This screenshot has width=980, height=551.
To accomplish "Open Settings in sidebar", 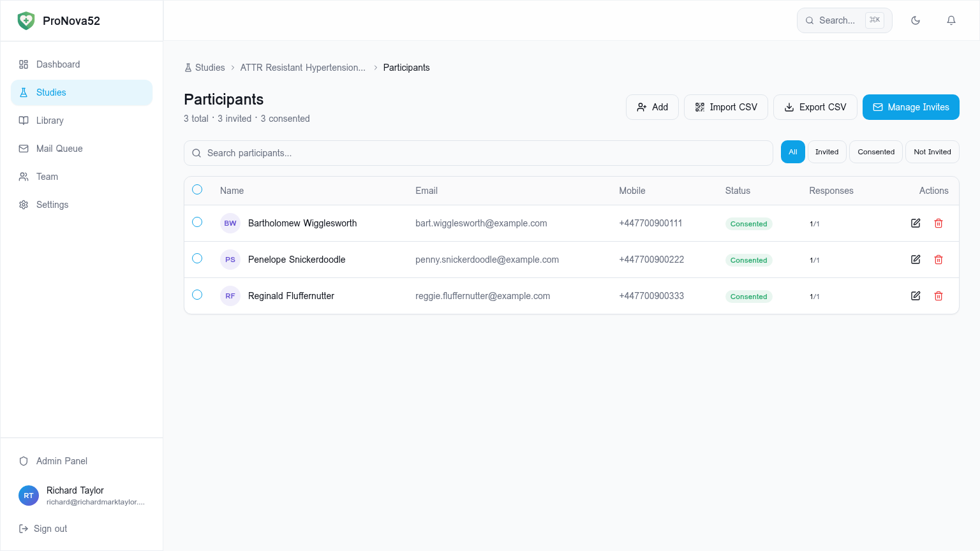I will tap(82, 205).
